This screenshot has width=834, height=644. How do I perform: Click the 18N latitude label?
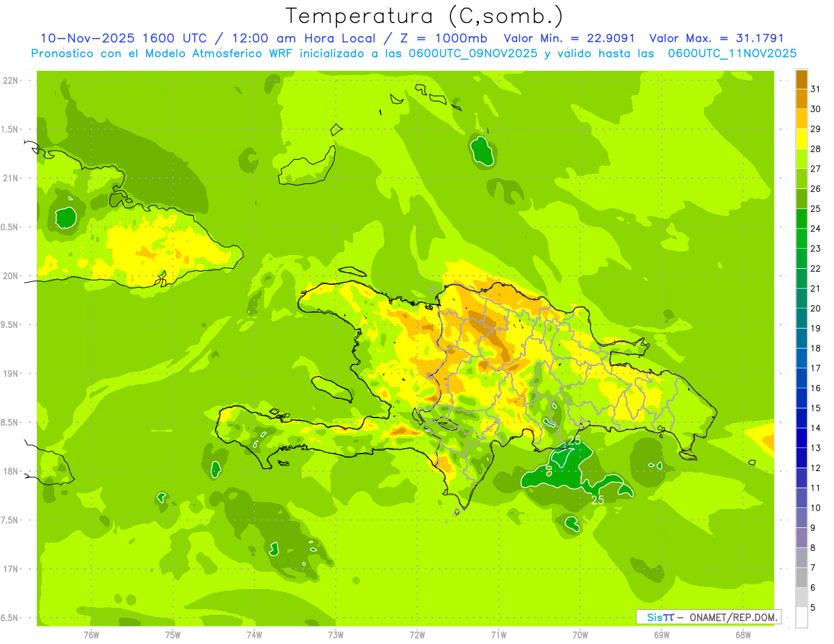10,471
